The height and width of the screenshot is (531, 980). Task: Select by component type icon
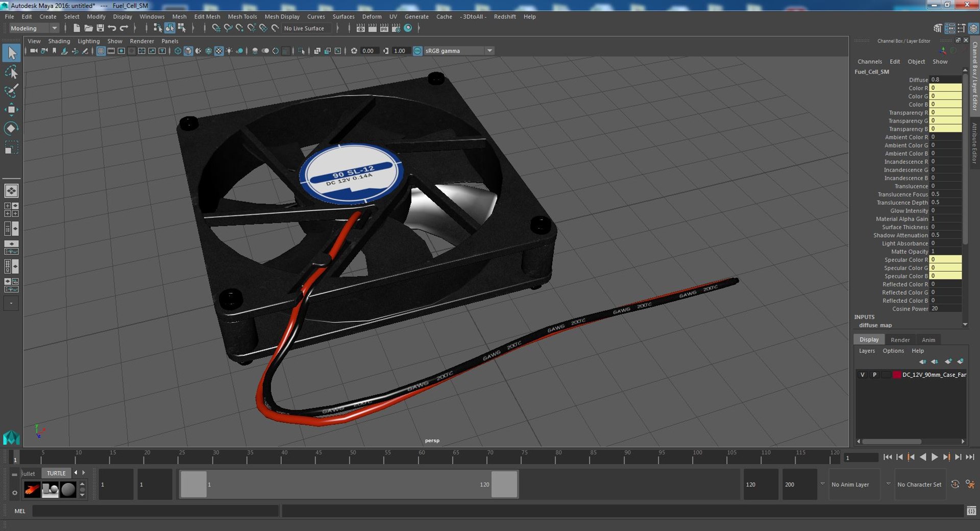(x=181, y=28)
